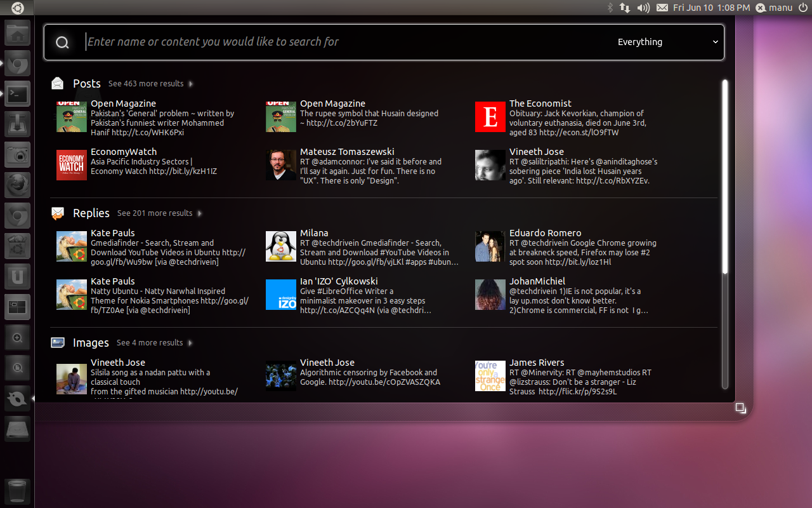Image resolution: width=812 pixels, height=508 pixels.
Task: Expand See 201 more results for Replies
Action: point(159,213)
